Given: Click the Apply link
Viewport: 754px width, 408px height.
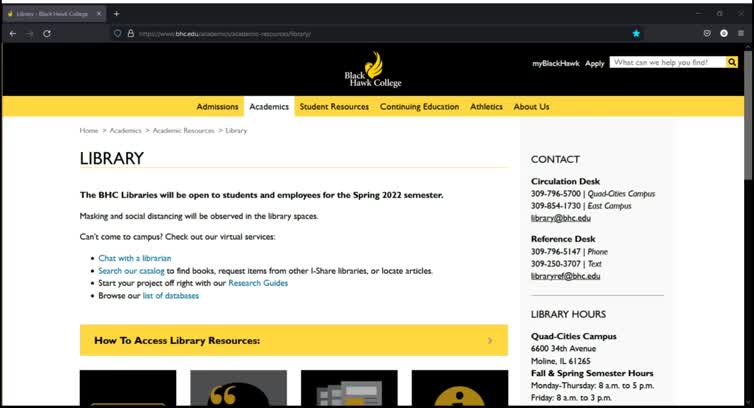Looking at the screenshot, I should 594,64.
